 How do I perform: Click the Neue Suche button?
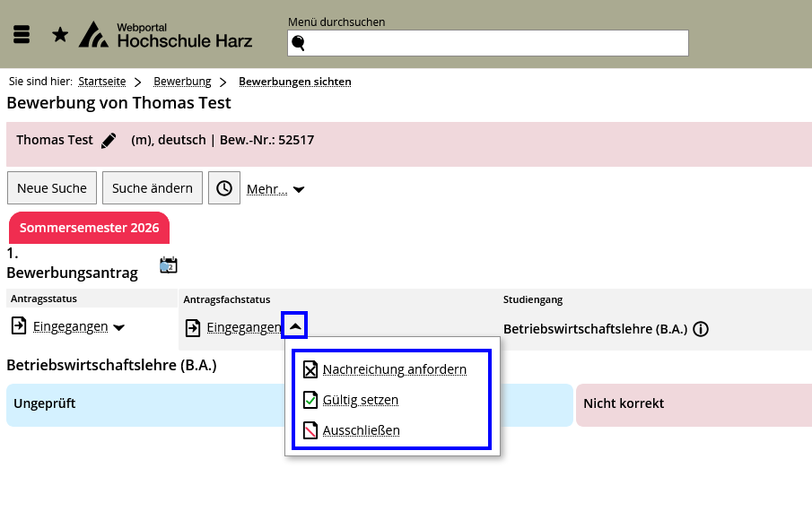52,188
